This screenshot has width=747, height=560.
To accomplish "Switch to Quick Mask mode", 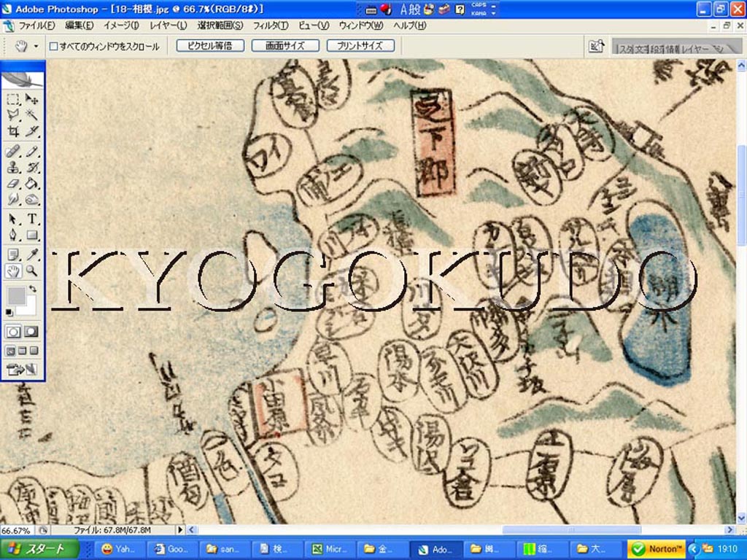I will 31,332.
